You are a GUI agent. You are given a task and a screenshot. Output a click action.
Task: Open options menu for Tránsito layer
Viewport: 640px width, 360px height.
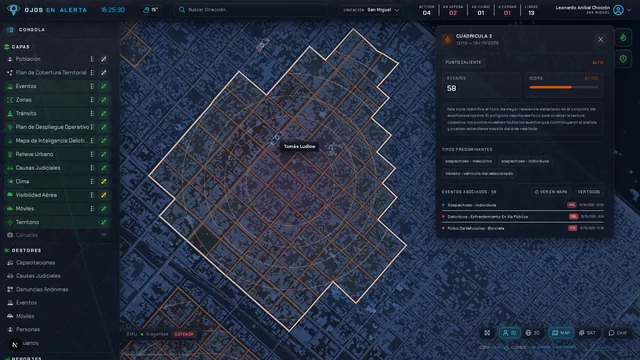[92, 113]
